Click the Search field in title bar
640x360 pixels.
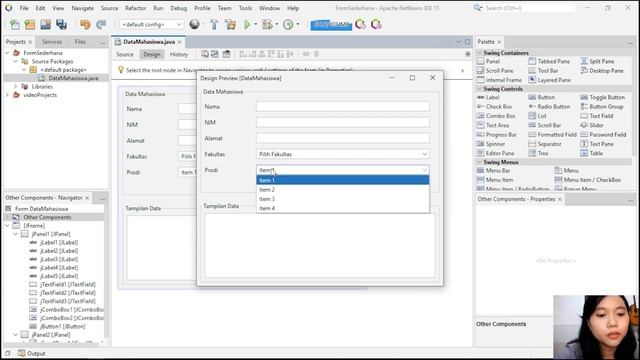(529, 8)
